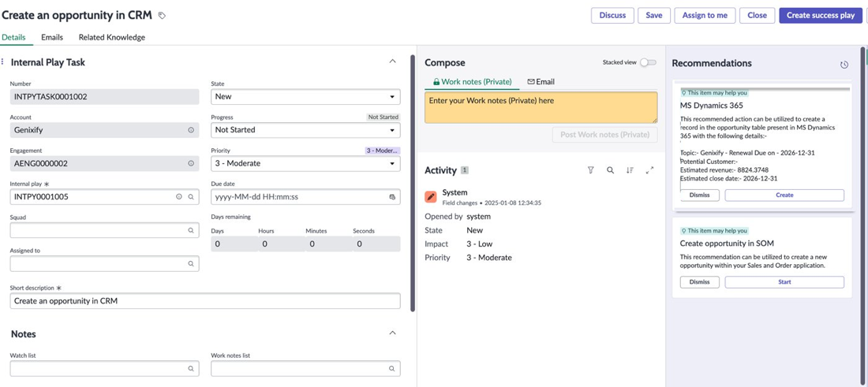The width and height of the screenshot is (868, 387).
Task: Open the Due date calendar picker
Action: click(x=392, y=196)
